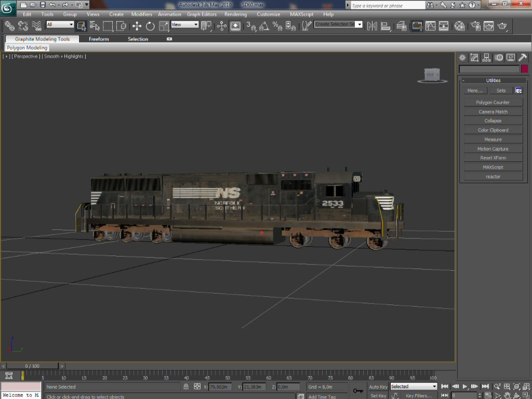Click the Render Production teapot icon
The height and width of the screenshot is (399, 532).
click(x=502, y=26)
